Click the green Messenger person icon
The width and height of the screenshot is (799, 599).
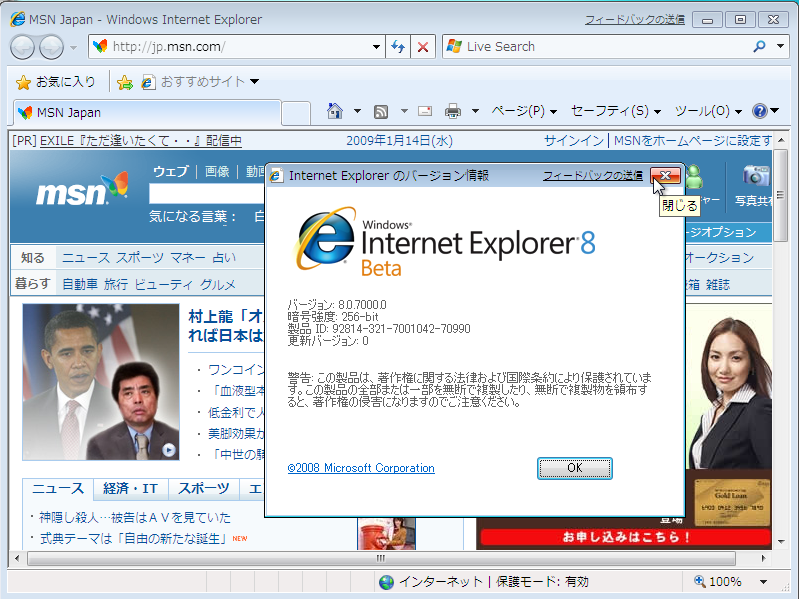[694, 177]
